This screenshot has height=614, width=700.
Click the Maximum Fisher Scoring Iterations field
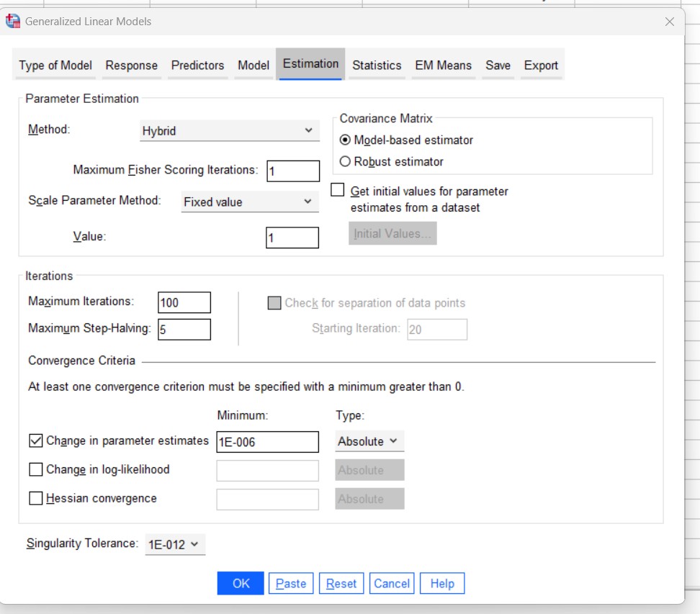(x=293, y=171)
